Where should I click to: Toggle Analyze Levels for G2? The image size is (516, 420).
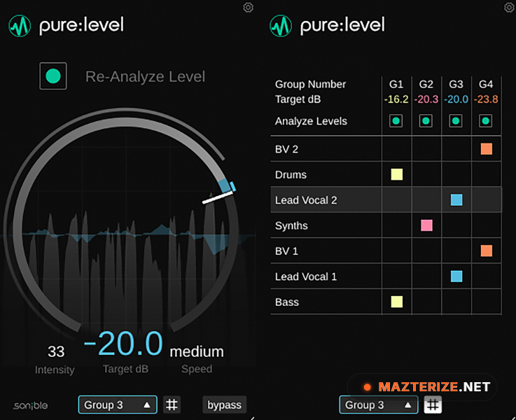(426, 121)
